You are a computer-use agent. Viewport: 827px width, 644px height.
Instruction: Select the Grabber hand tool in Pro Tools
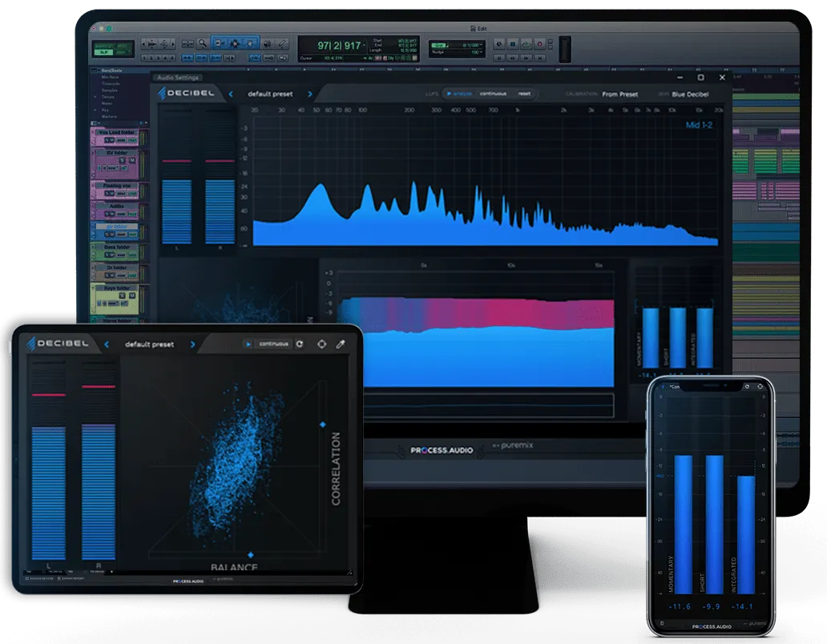(x=250, y=44)
